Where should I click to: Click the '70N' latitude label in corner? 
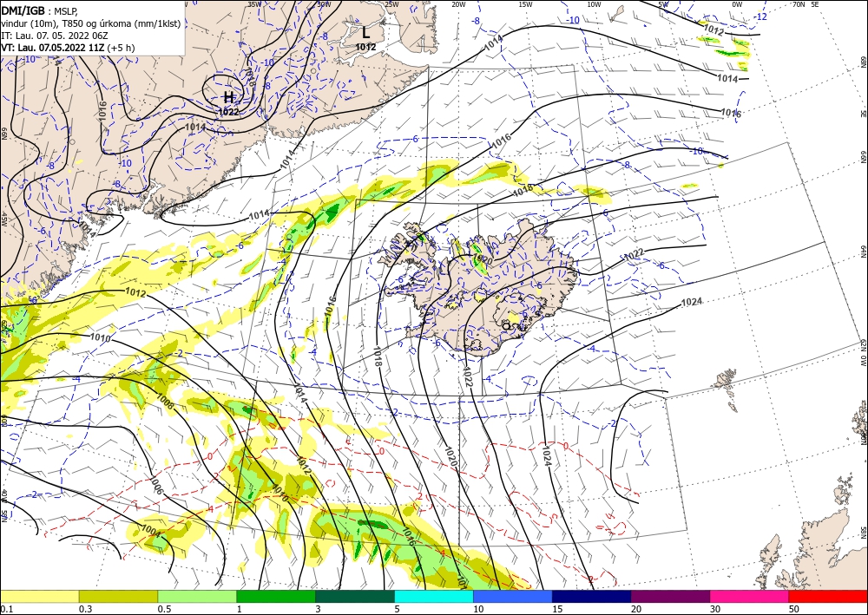click(x=798, y=4)
